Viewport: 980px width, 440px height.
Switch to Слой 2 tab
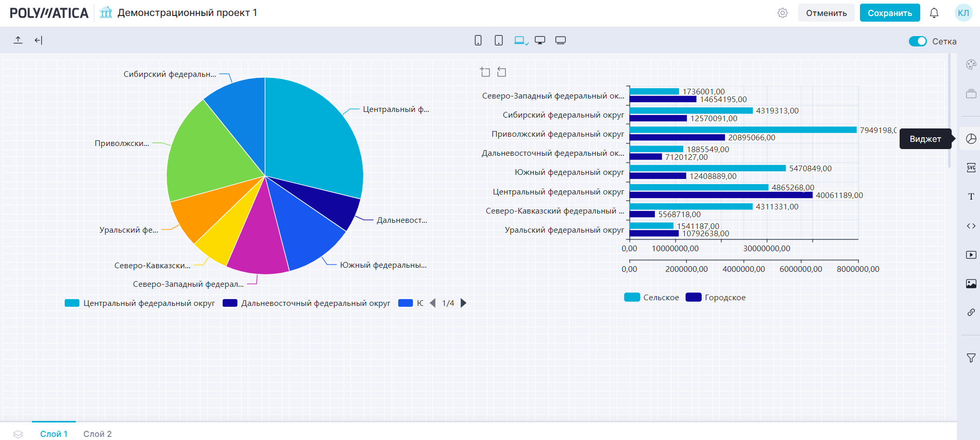click(97, 434)
